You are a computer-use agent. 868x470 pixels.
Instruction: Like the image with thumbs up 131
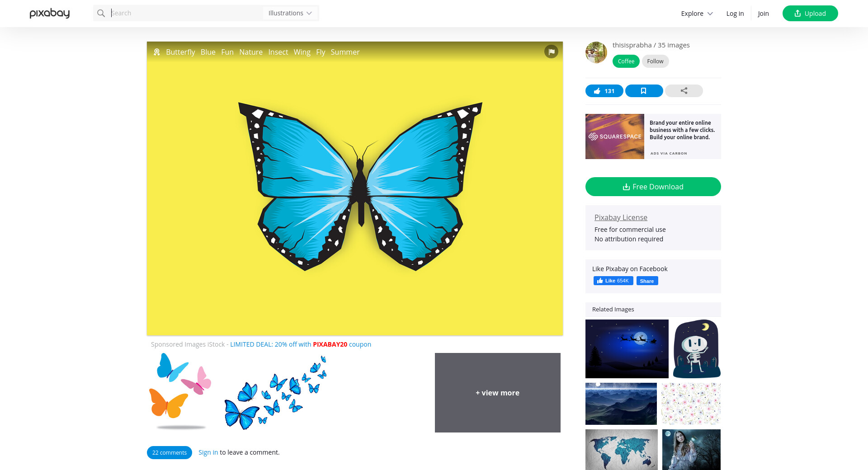(604, 91)
